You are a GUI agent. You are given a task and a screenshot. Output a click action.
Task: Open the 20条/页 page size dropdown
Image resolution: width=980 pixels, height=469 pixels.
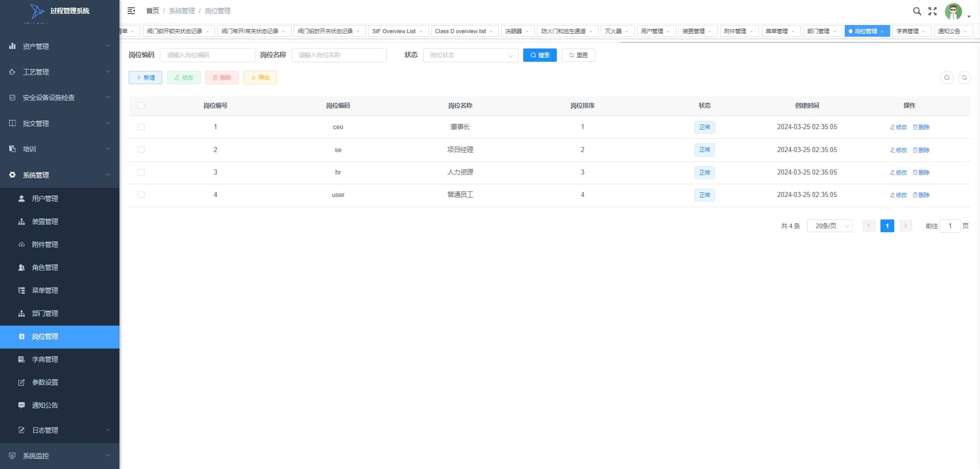[x=829, y=226]
